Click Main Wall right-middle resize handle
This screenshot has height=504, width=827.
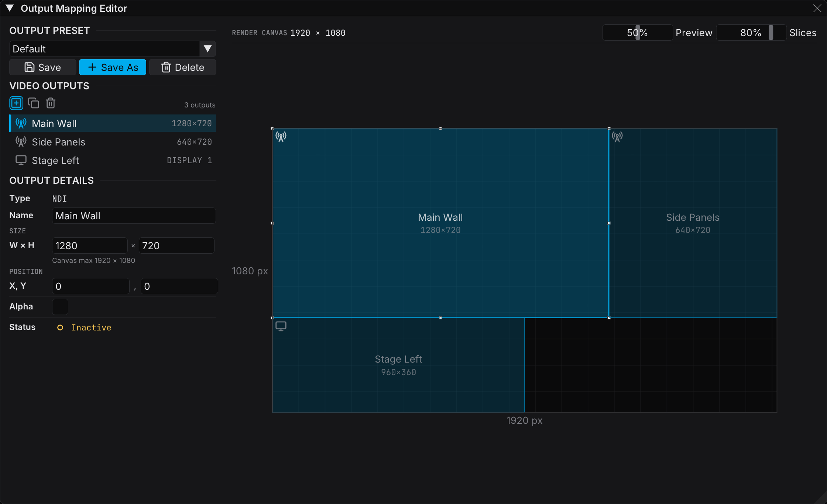point(609,223)
